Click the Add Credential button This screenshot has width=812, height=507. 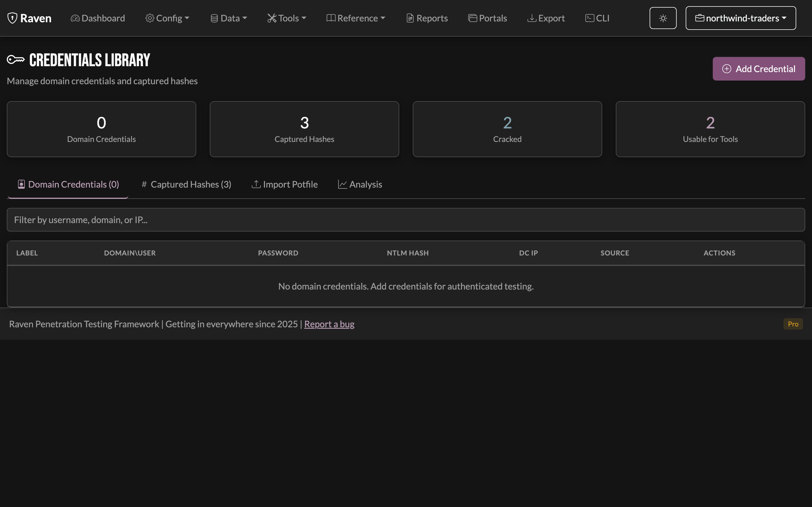[759, 69]
